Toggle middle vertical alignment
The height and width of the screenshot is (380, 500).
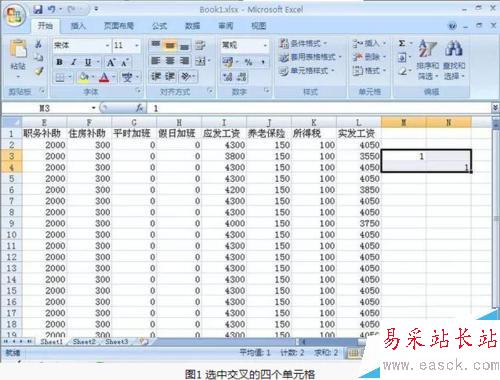pos(170,45)
